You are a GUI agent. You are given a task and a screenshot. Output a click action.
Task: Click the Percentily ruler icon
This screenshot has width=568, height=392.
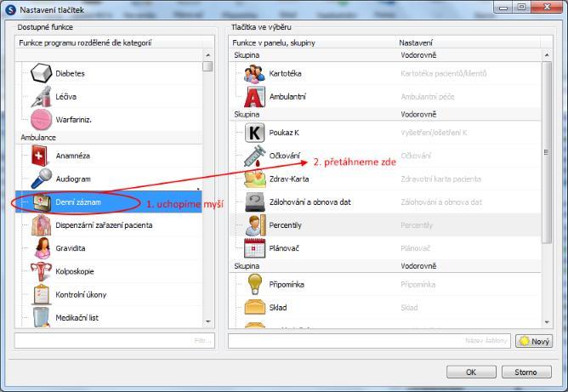(x=255, y=225)
